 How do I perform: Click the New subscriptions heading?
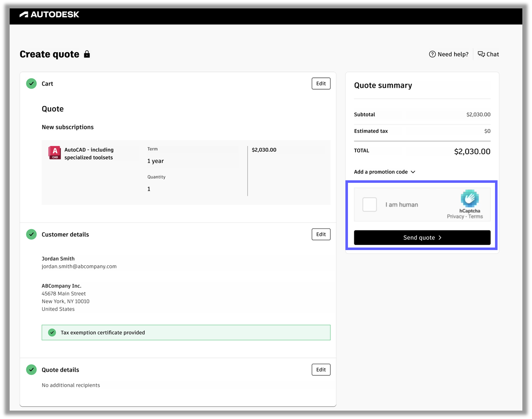(68, 127)
